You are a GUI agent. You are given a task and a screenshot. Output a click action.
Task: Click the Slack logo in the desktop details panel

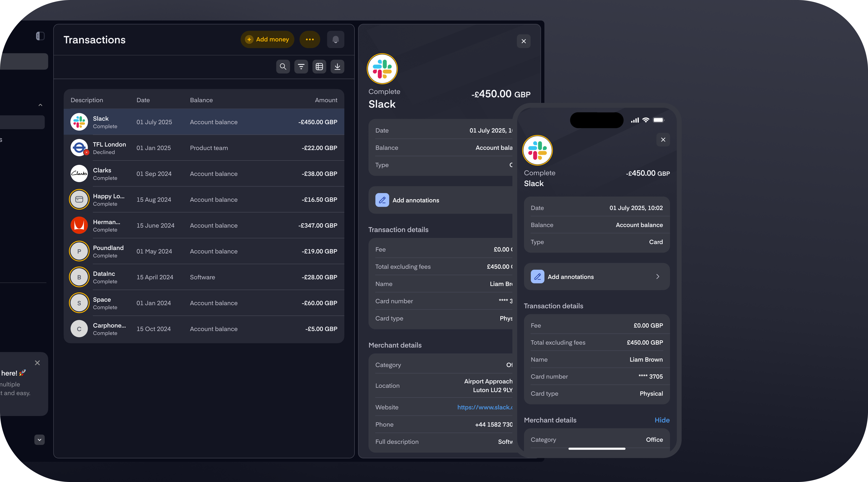(382, 69)
